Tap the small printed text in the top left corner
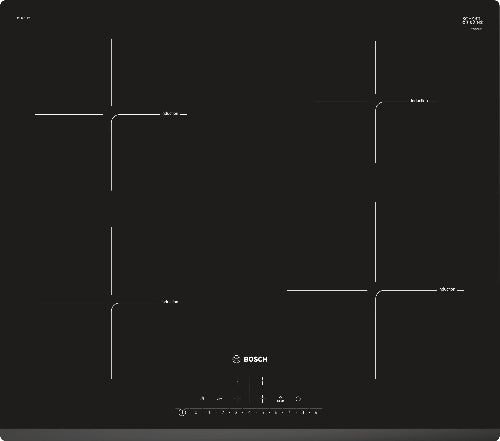 click(x=23, y=18)
